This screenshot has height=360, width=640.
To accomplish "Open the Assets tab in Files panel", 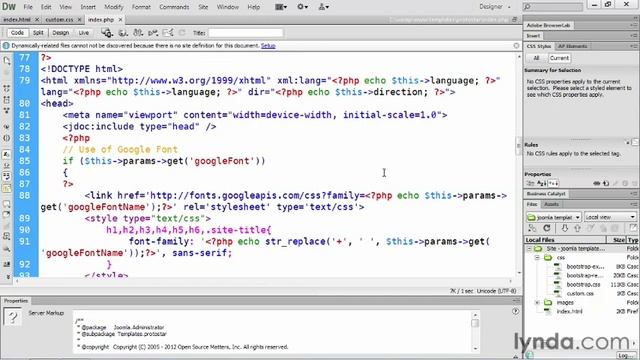I will (x=551, y=204).
